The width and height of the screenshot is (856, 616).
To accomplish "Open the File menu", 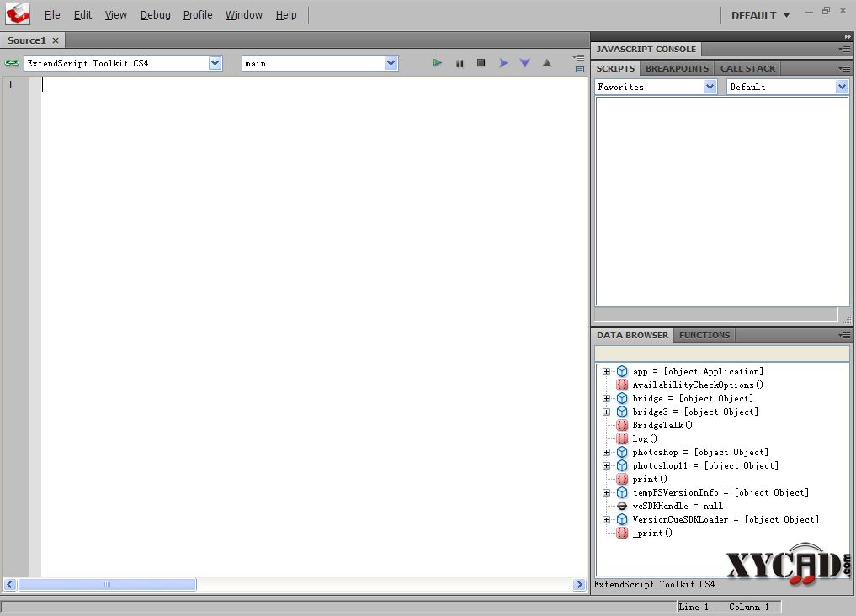I will pos(52,15).
